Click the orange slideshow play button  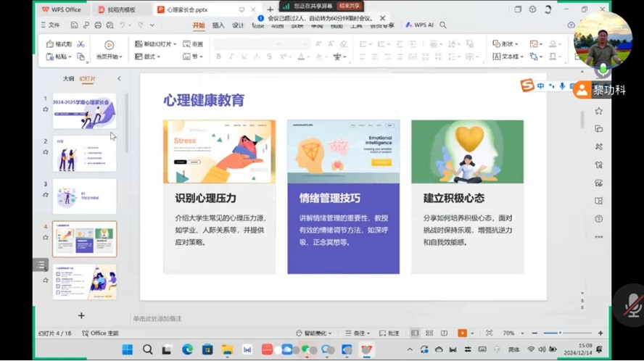point(462,333)
